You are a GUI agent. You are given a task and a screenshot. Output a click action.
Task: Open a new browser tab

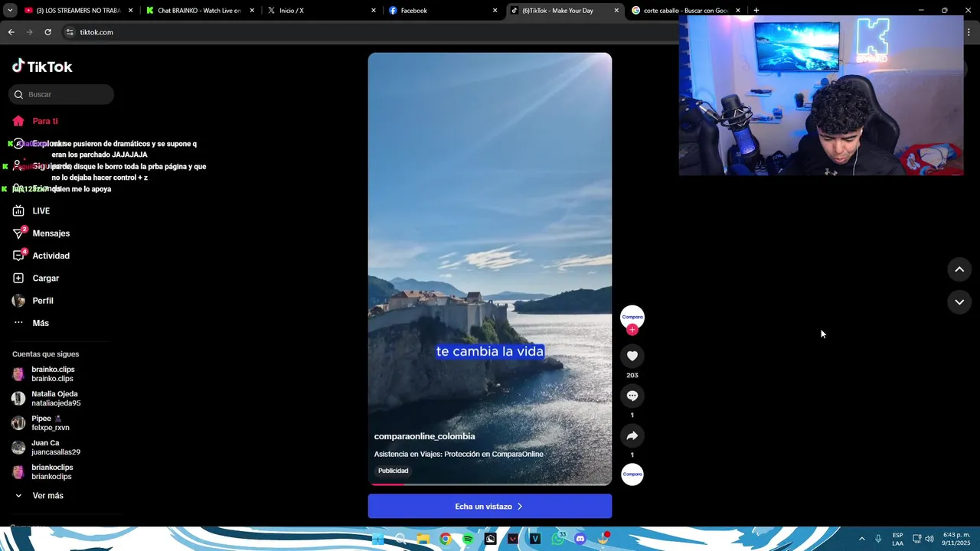[x=756, y=11]
